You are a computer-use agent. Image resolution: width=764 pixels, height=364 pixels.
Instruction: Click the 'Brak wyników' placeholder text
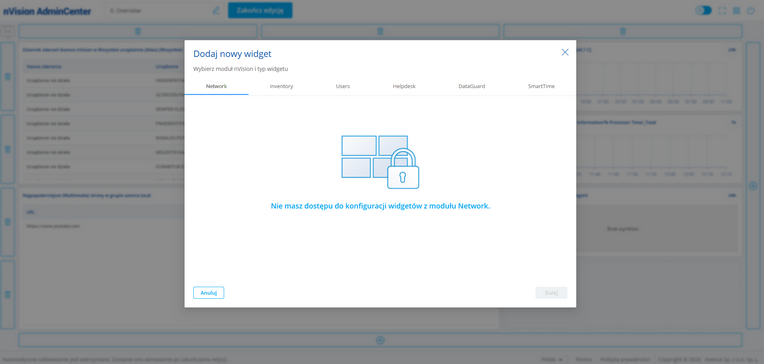point(622,229)
